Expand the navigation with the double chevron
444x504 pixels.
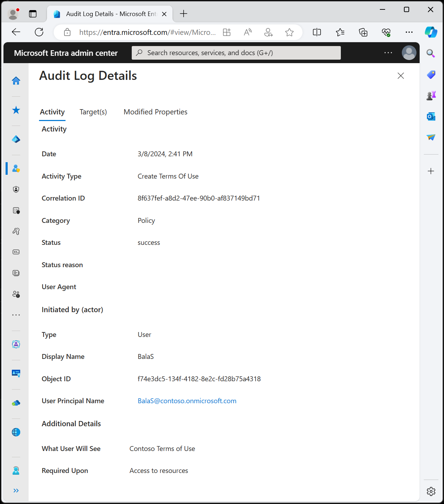tap(16, 490)
